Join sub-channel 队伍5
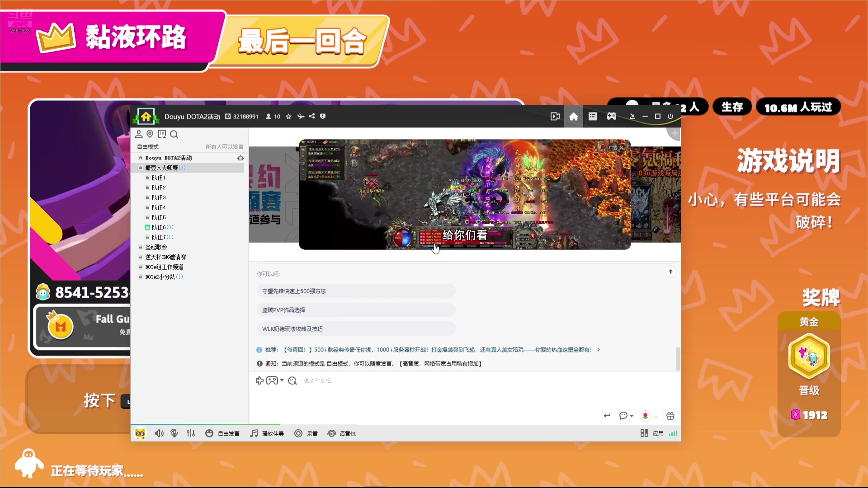This screenshot has height=488, width=868. 158,217
